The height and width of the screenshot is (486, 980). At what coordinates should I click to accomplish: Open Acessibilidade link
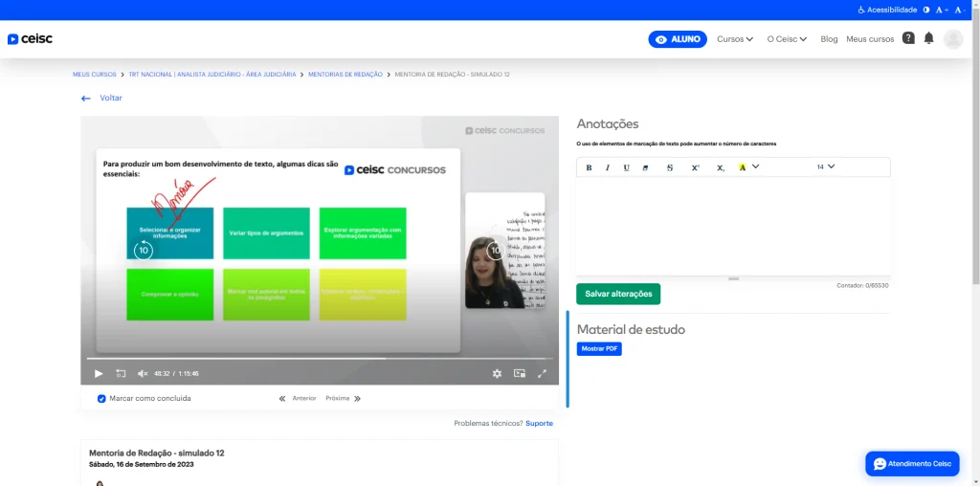click(887, 10)
